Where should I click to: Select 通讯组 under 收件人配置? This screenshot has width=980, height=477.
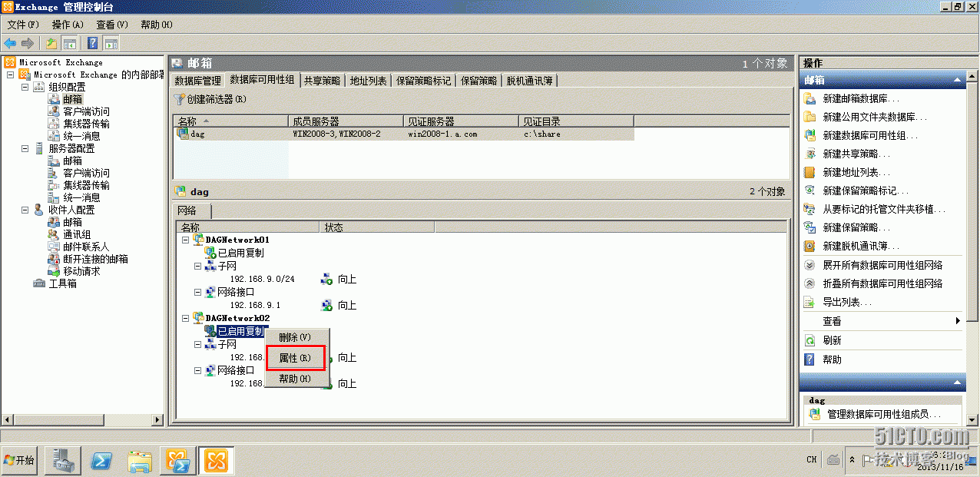pos(77,234)
